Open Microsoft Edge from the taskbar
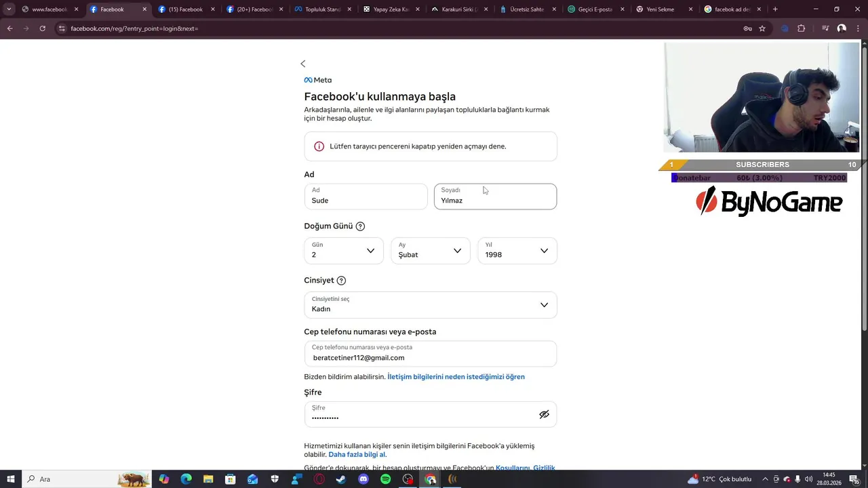This screenshot has height=488, width=868. coord(186,479)
